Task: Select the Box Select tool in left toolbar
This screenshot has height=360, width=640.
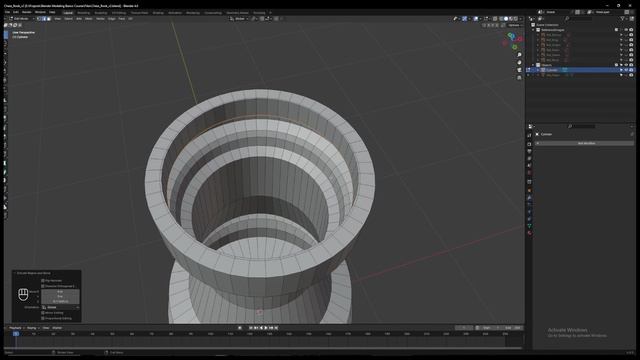Action: pos(5,35)
